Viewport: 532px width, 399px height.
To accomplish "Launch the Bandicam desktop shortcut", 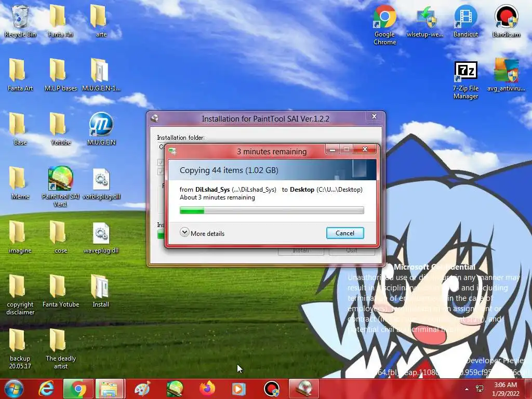I will tap(506, 21).
